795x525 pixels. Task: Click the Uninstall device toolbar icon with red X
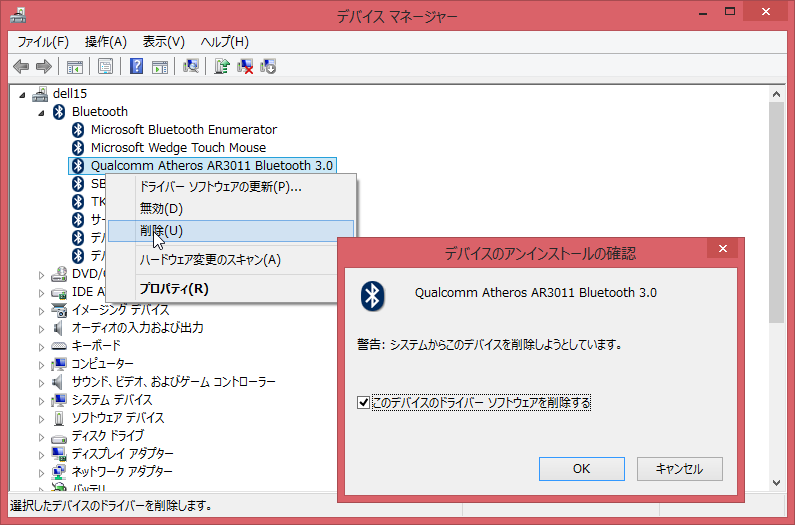pyautogui.click(x=245, y=66)
